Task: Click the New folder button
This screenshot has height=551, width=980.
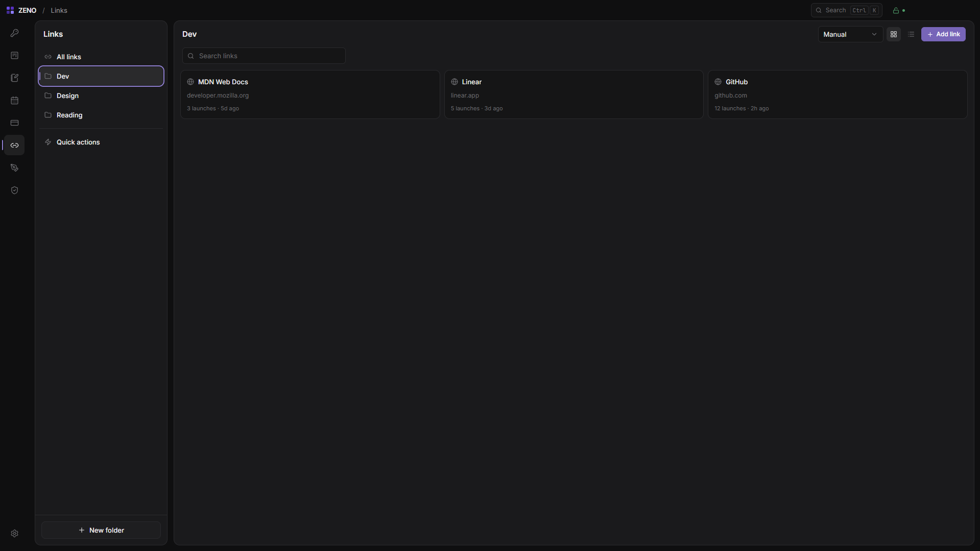Action: point(101,530)
